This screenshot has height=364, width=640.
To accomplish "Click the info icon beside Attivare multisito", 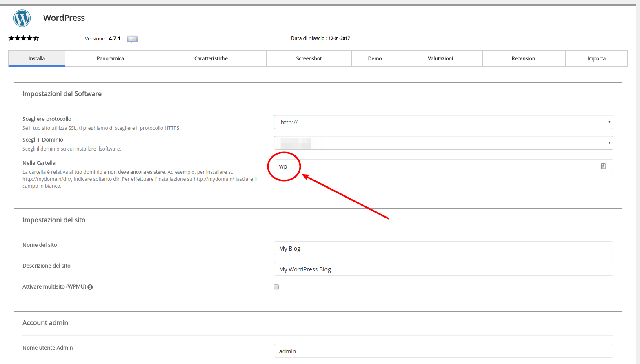I will point(90,287).
